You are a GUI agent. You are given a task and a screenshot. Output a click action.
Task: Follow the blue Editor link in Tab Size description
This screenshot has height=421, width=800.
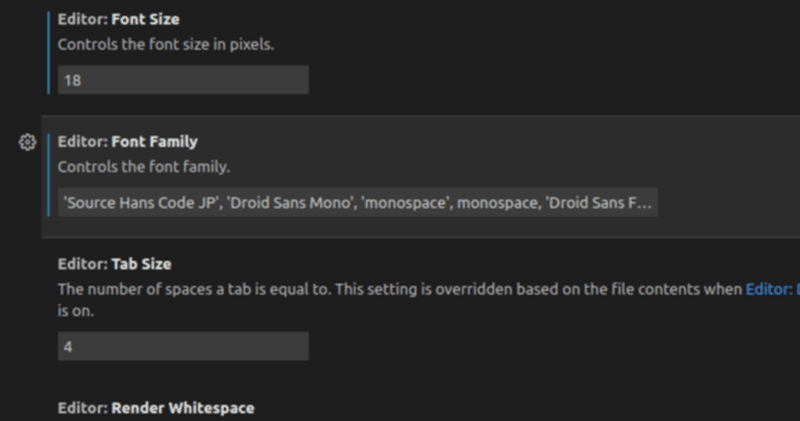point(772,289)
